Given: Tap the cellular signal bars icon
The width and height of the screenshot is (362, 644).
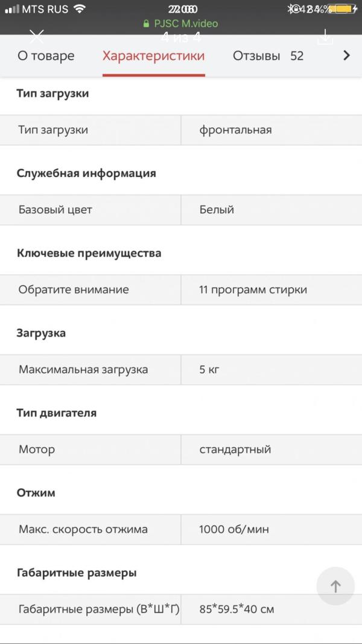Looking at the screenshot, I should tap(12, 9).
